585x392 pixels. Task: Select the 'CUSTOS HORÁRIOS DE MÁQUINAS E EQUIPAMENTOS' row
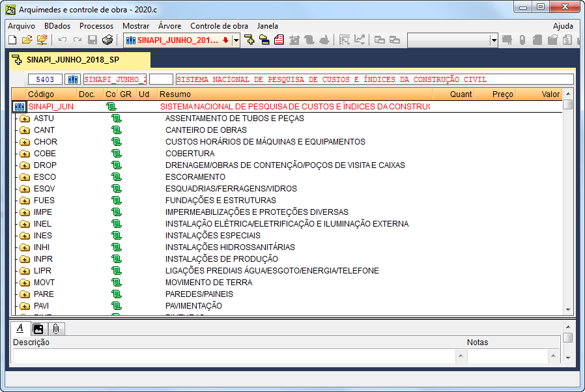pos(287,142)
